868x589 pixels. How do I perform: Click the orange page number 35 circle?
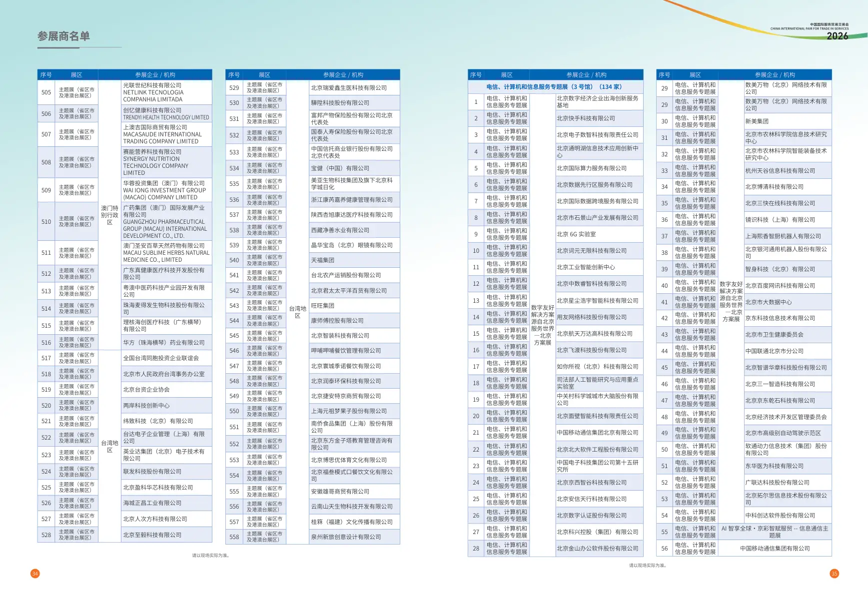834,574
